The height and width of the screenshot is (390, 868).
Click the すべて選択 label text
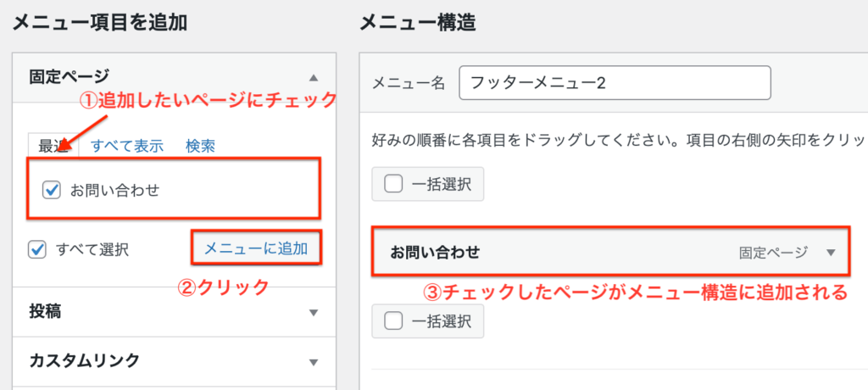92,249
